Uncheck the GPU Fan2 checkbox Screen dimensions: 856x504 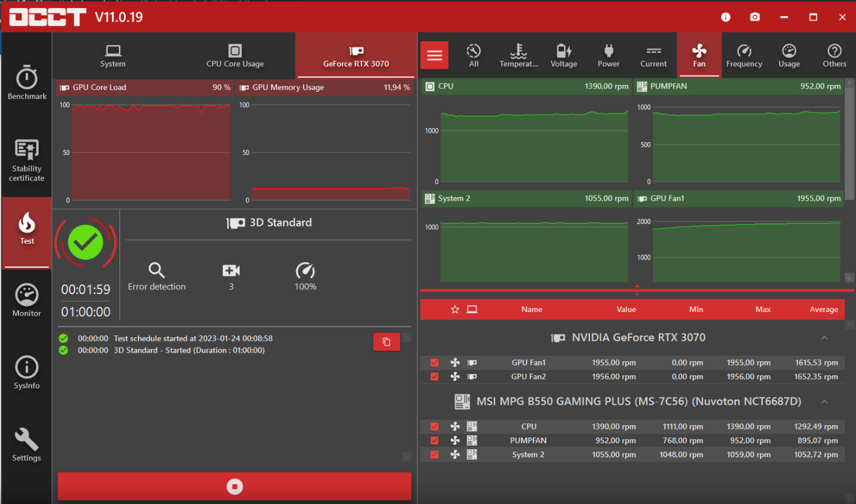tap(435, 377)
